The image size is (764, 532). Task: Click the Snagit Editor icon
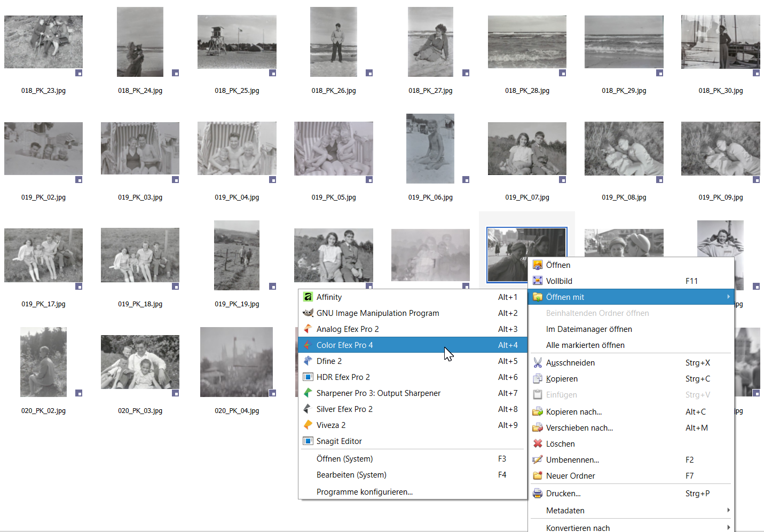(x=308, y=441)
